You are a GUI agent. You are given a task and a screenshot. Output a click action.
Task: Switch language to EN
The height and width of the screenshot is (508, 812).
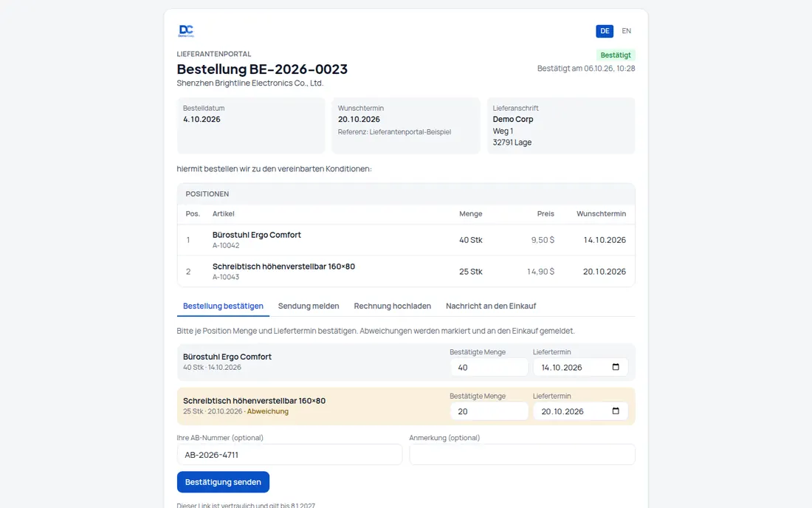coord(626,31)
